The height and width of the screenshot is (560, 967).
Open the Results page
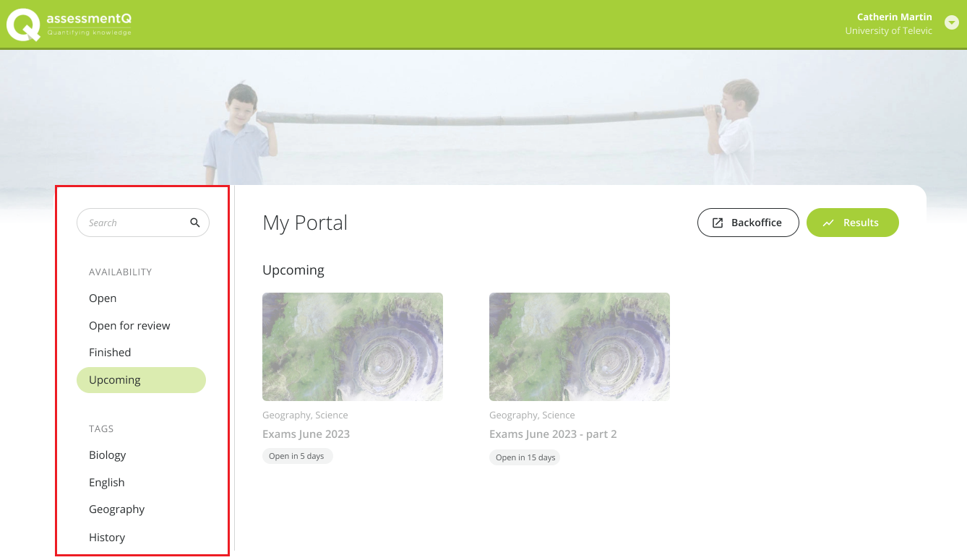(x=853, y=223)
